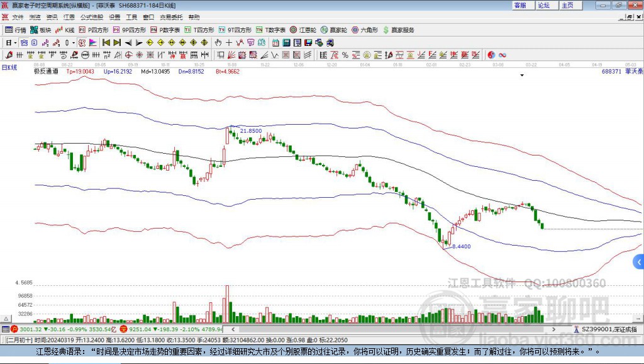Activate the crosshair cursor tool

tap(229, 42)
